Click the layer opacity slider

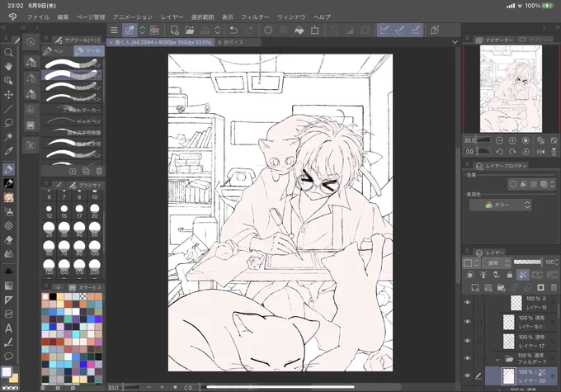(x=527, y=262)
